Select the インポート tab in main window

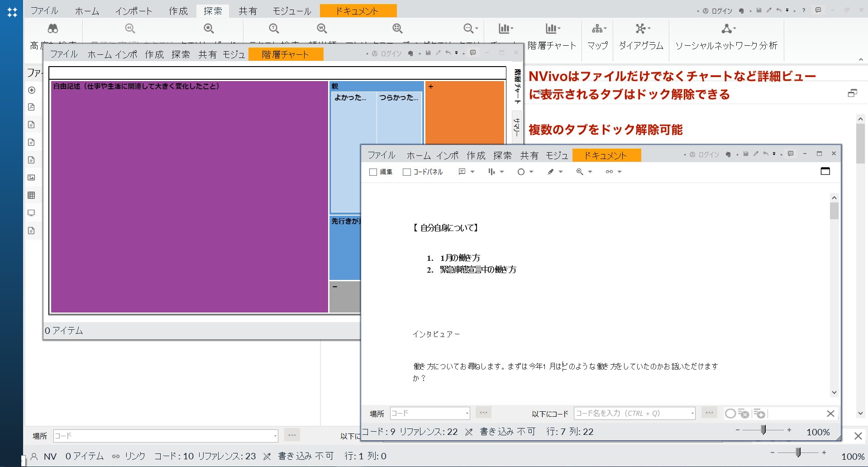tap(134, 11)
